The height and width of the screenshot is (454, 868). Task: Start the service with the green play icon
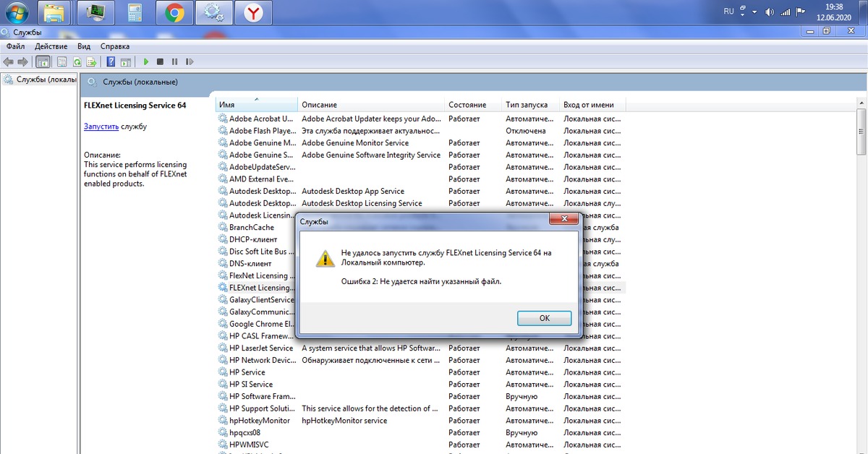point(146,62)
